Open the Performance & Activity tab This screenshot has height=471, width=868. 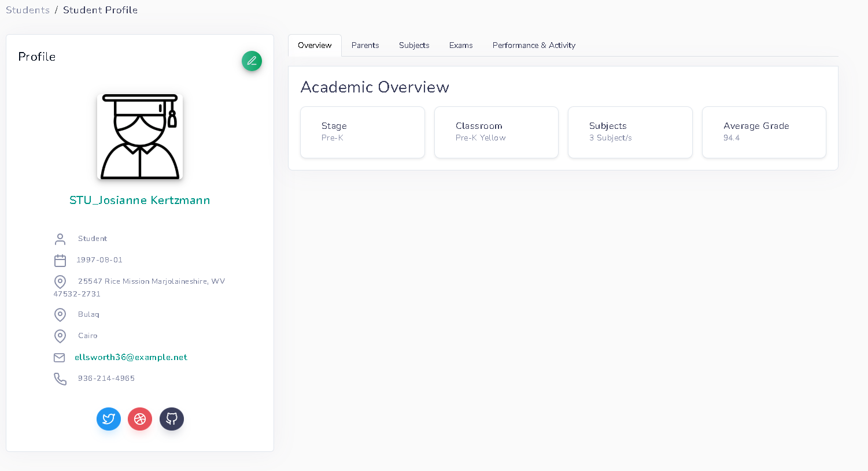click(534, 45)
